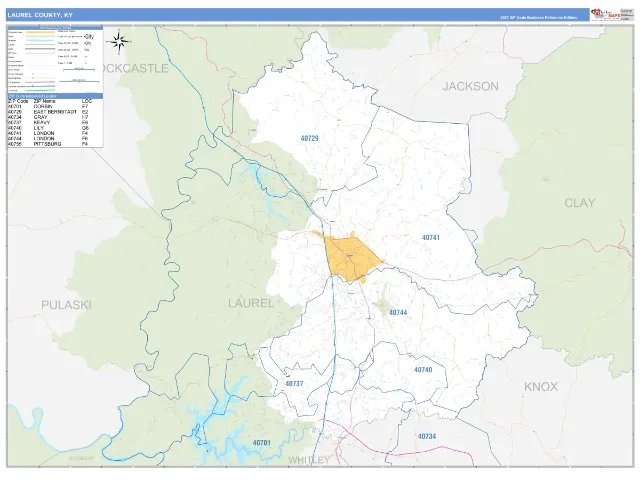Click the ZIP Code column header
Screen dimensions: 640x480
[18, 101]
